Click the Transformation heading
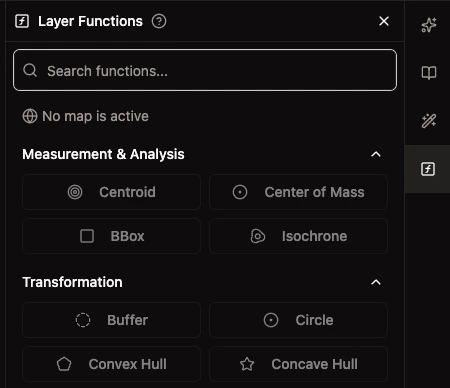450x388 pixels. tap(72, 282)
